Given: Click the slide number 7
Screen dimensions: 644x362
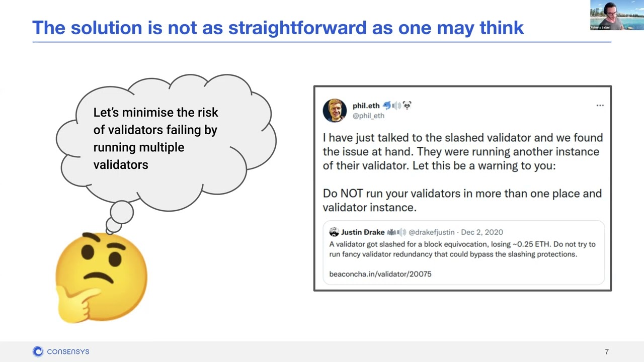Looking at the screenshot, I should coord(607,352).
